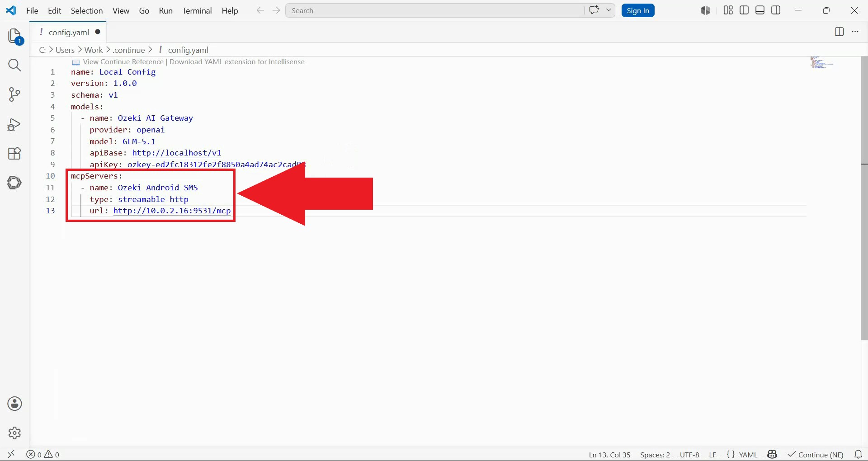Click the minimap code preview
Screen dimensions: 868x461
[822, 62]
